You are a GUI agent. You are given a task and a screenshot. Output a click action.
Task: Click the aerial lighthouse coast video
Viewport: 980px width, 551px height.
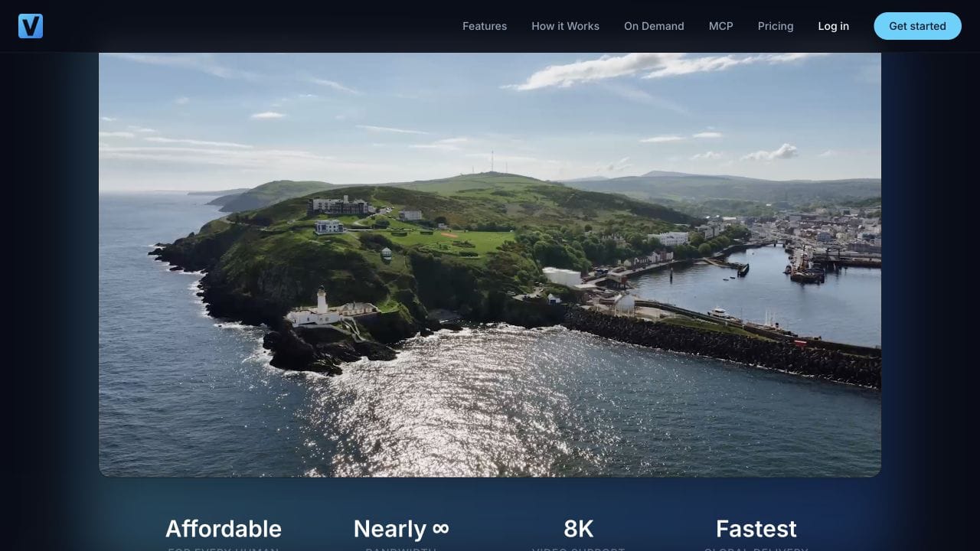[490, 265]
